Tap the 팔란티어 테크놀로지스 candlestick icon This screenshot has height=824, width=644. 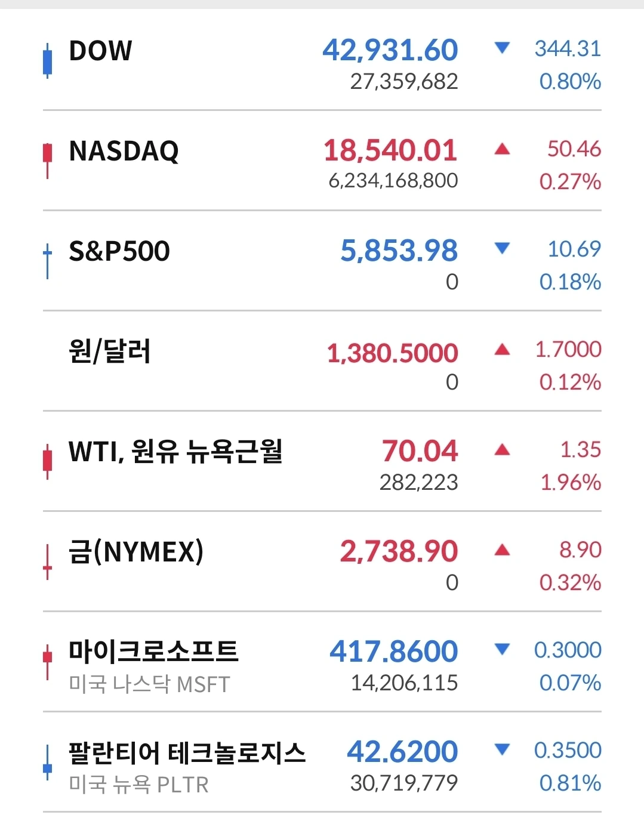click(x=47, y=762)
